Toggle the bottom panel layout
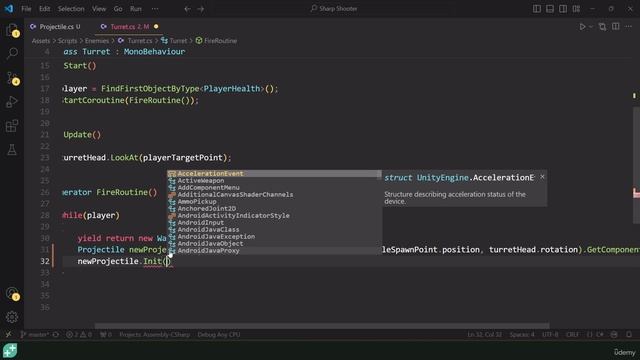Image resolution: width=640 pixels, height=360 pixels. [550, 9]
